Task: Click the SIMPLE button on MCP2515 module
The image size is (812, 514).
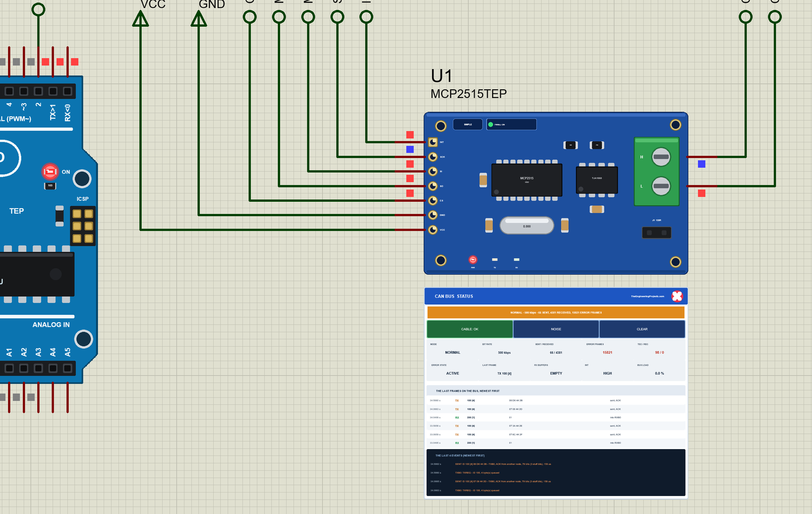Action: pos(468,125)
